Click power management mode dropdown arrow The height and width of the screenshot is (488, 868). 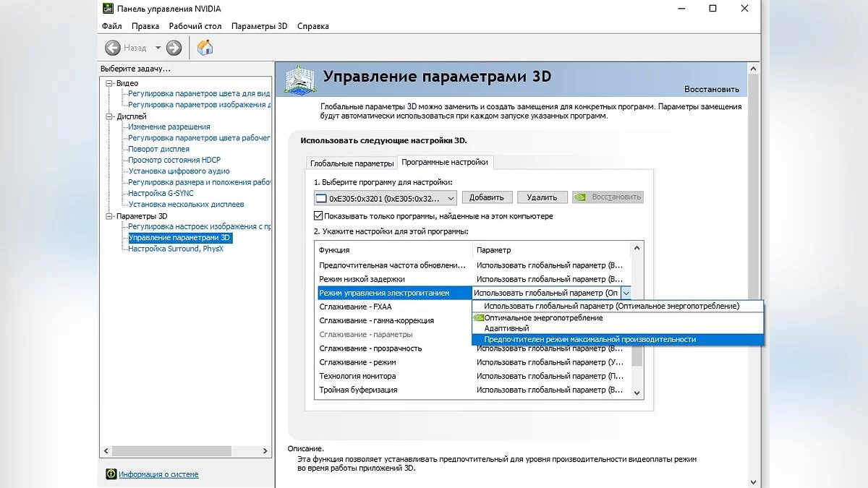click(626, 293)
